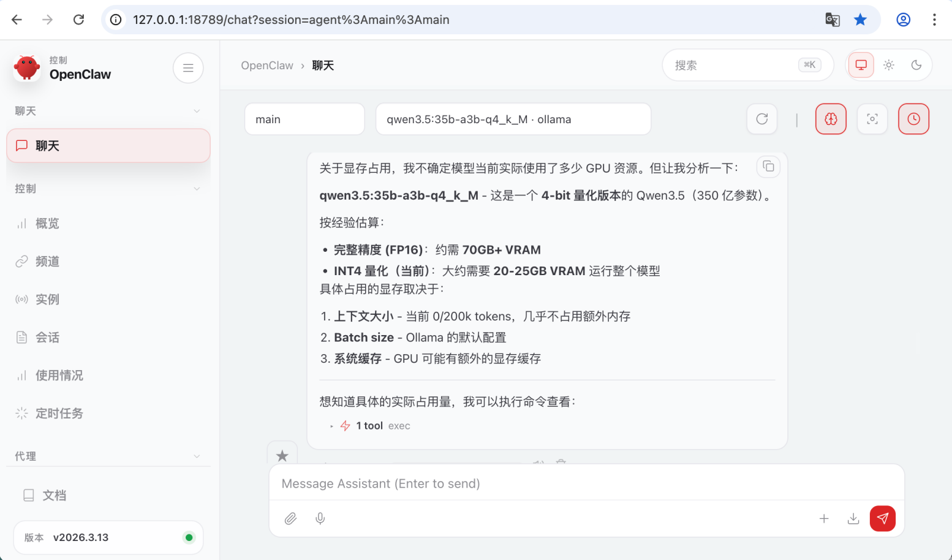
Task: Open 定时任务 in the sidebar
Action: point(108,414)
